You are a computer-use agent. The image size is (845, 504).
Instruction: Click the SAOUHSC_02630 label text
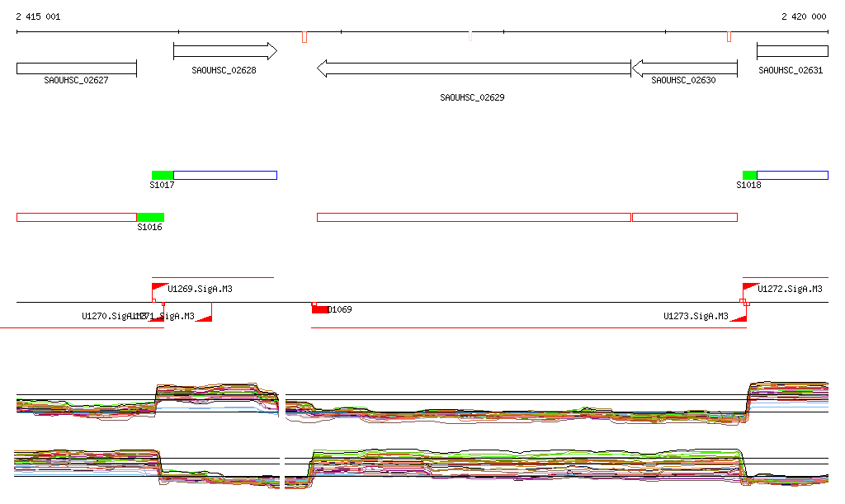coord(683,80)
